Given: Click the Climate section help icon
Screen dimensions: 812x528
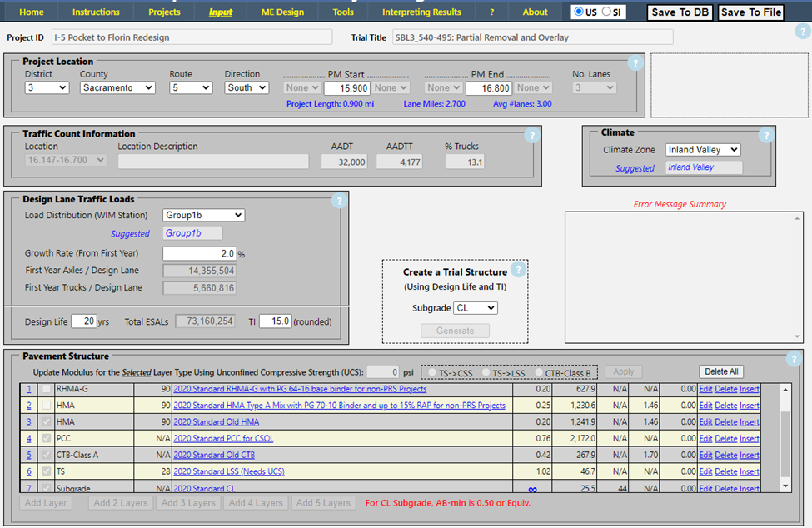Looking at the screenshot, I should [765, 136].
